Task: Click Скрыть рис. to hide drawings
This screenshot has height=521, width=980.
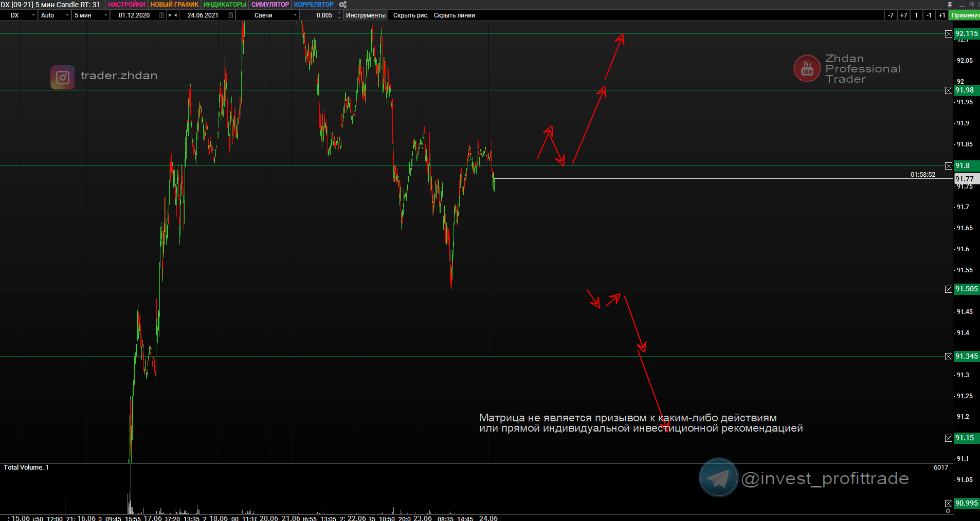Action: pos(411,15)
